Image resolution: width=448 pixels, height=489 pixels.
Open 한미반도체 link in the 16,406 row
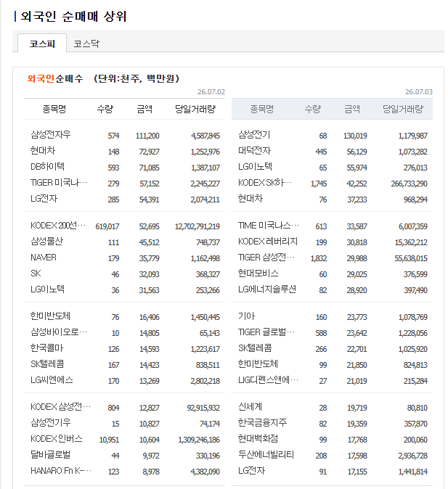[x=50, y=316]
